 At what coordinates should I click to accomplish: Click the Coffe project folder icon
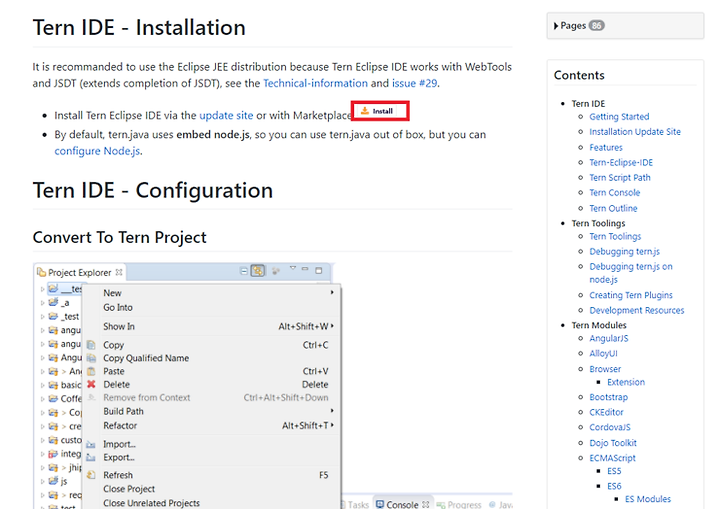point(53,398)
